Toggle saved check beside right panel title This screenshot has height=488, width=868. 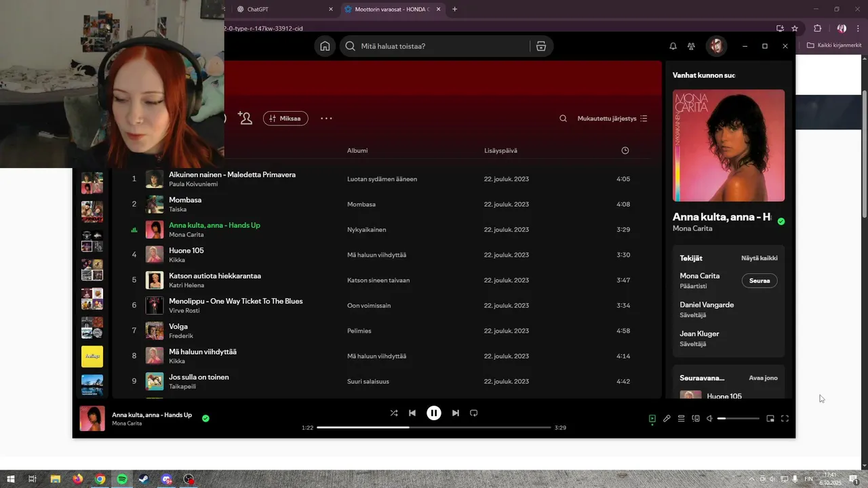pos(781,221)
